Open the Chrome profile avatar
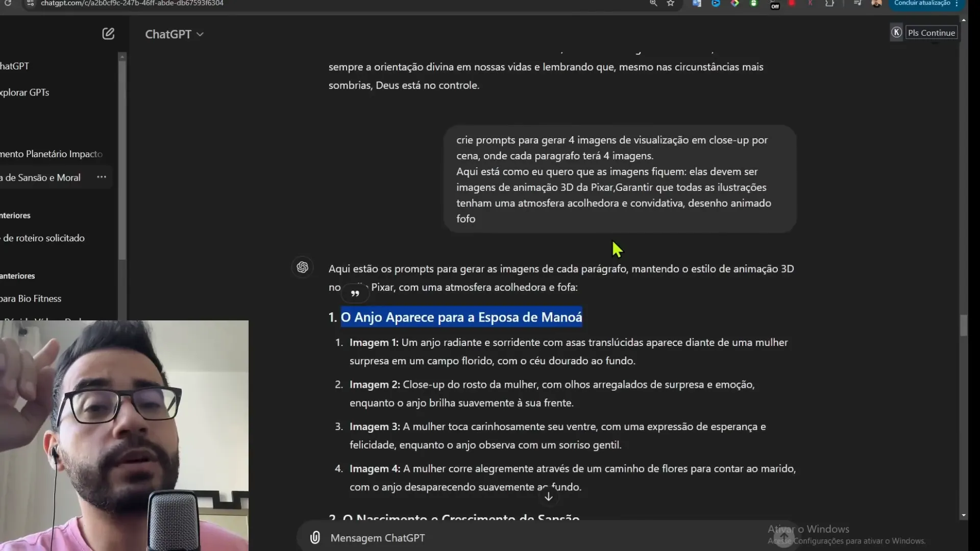Image resolution: width=980 pixels, height=551 pixels. click(876, 4)
